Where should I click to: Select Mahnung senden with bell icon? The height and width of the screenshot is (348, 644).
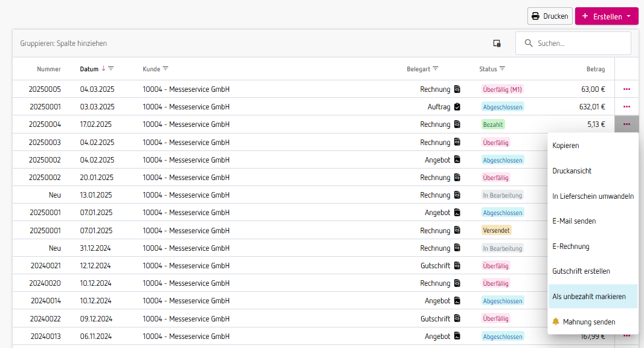(x=593, y=321)
